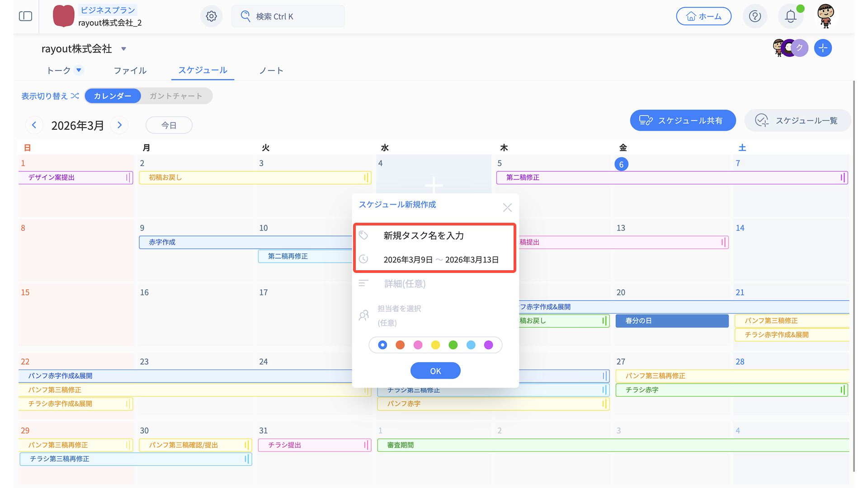Click the blue add member plus icon
This screenshot has width=868, height=488.
click(x=823, y=48)
